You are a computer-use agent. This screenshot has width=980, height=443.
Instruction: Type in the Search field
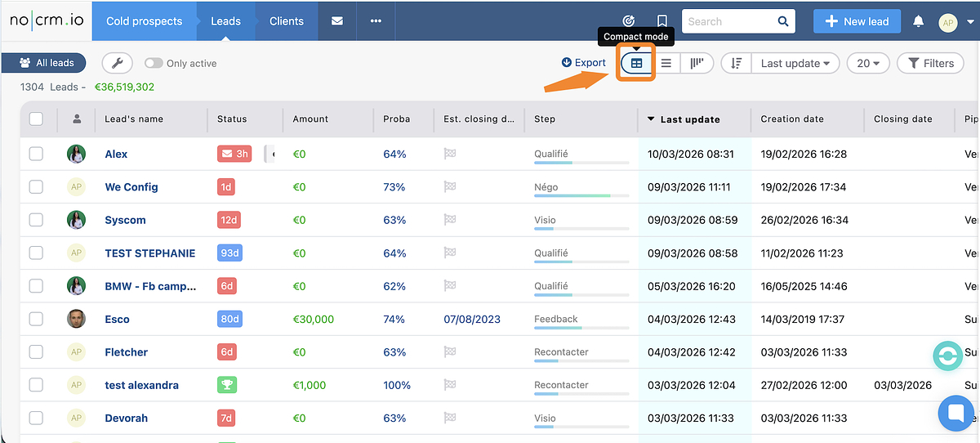pos(729,21)
